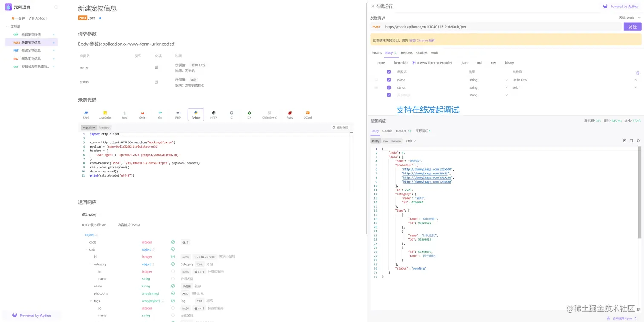Close the 在线运行 panel with X
Screen dimensions: 644x322
[373, 6]
